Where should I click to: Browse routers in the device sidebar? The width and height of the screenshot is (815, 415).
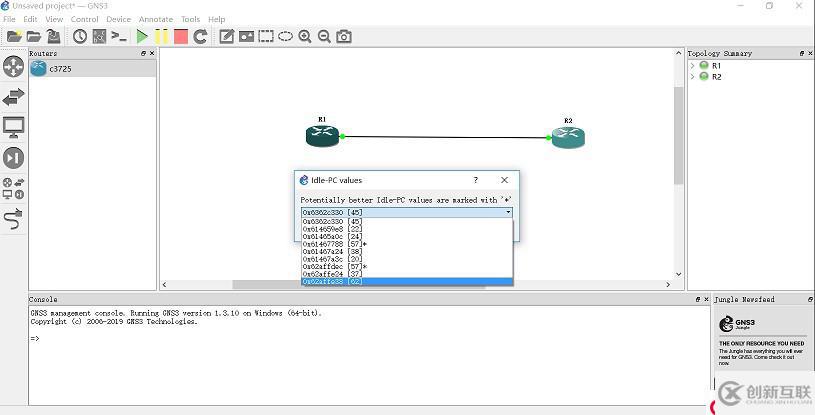14,67
